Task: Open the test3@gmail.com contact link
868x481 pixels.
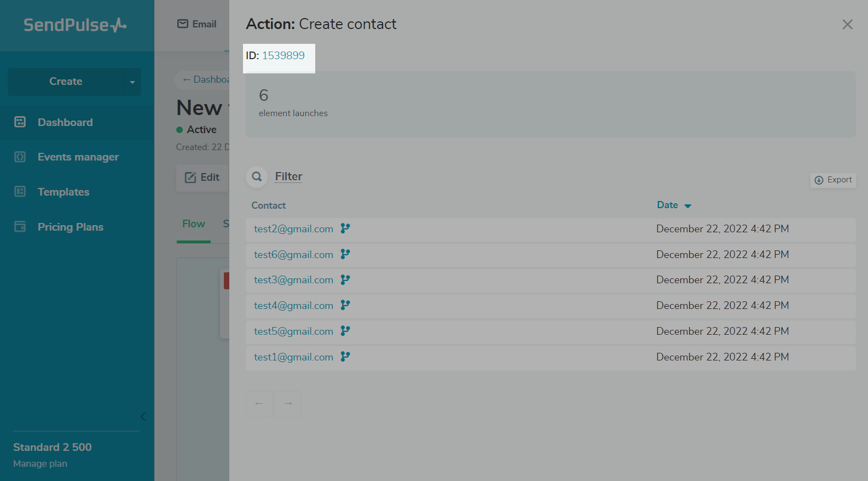Action: click(x=293, y=280)
